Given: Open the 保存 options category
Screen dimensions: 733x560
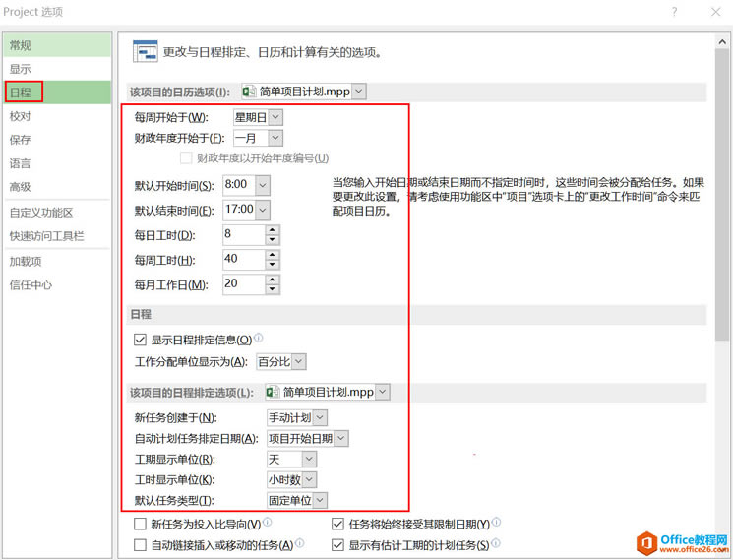Looking at the screenshot, I should [x=57, y=140].
